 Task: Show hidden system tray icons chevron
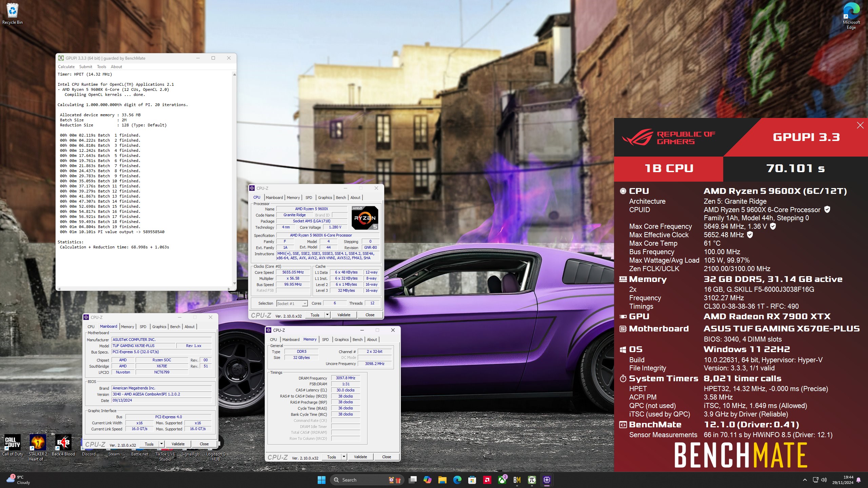coord(805,480)
